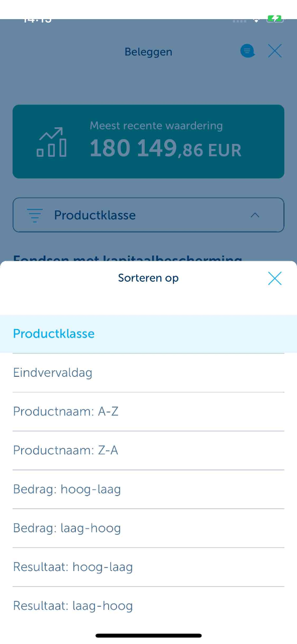Click the filter icon on Productklasse bar

pyautogui.click(x=35, y=215)
